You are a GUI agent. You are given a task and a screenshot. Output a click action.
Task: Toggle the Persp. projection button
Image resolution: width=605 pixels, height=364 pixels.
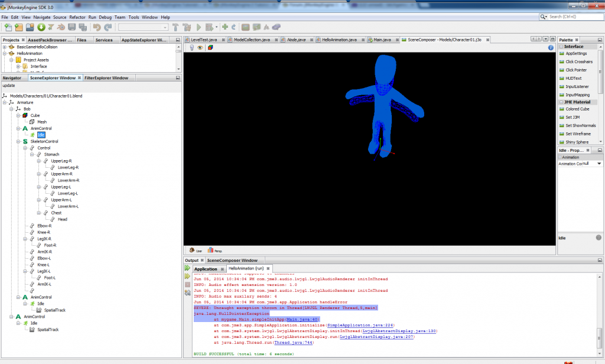(x=215, y=250)
